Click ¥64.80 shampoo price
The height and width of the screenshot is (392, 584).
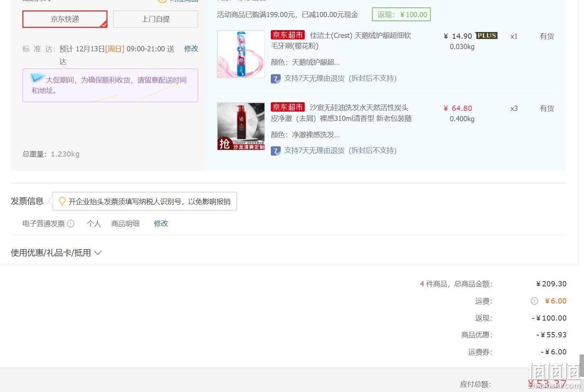[458, 108]
